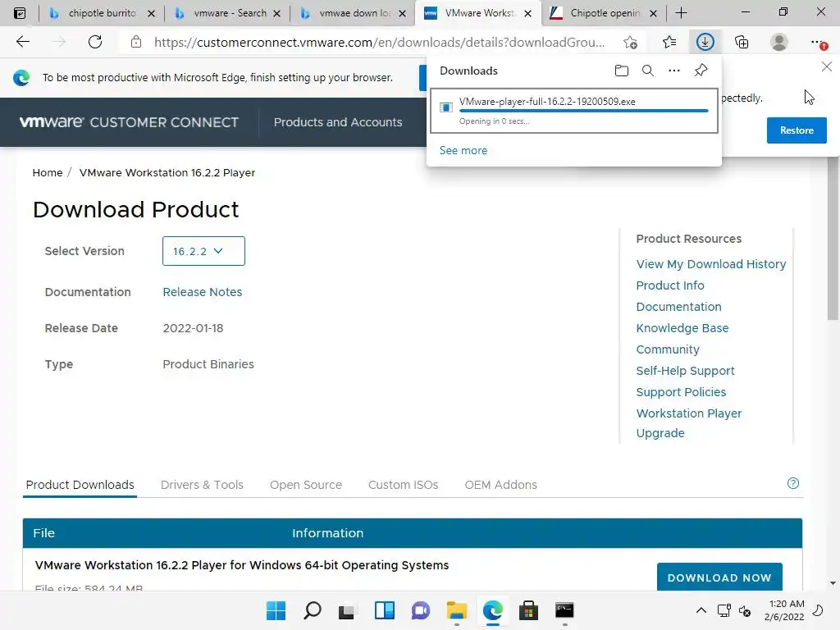
Task: Open more options in Downloads panel
Action: 674,71
